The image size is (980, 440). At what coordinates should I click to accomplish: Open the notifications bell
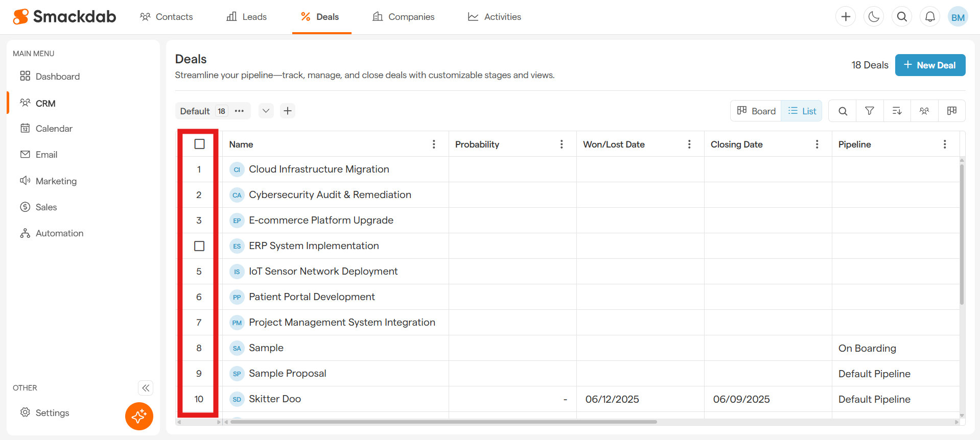(930, 17)
